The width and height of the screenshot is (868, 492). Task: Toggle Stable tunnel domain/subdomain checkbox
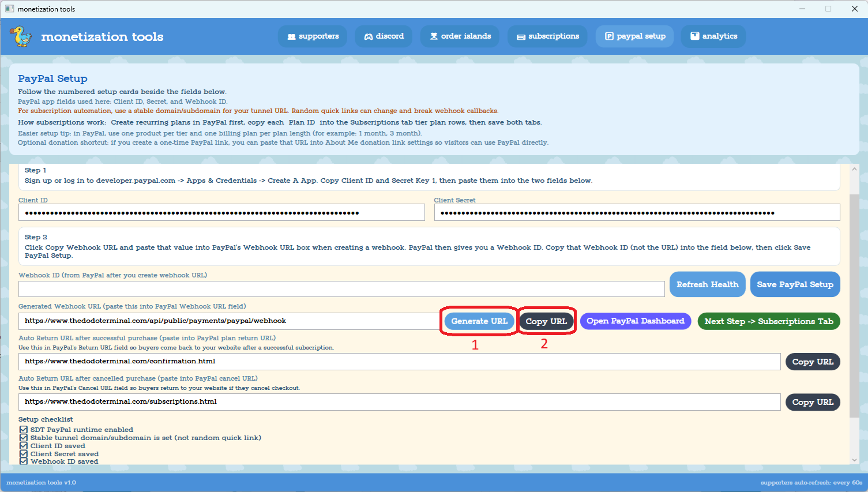24,438
